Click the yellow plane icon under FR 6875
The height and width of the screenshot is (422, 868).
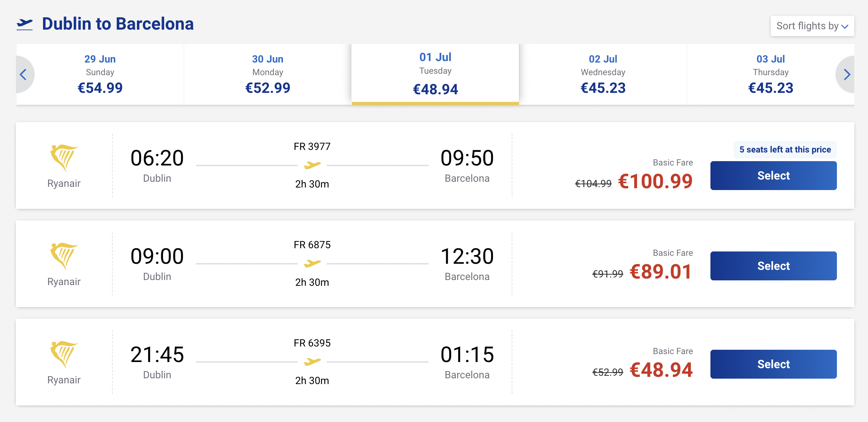[312, 264]
